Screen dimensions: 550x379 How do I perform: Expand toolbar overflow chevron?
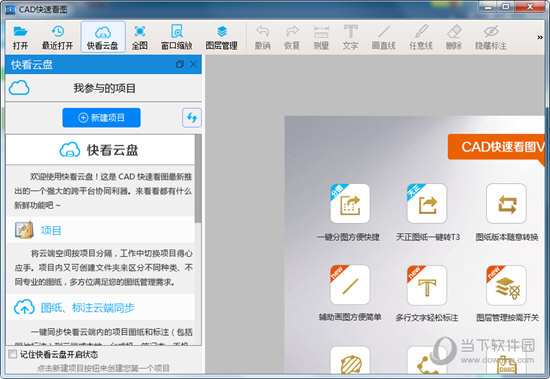click(x=540, y=37)
